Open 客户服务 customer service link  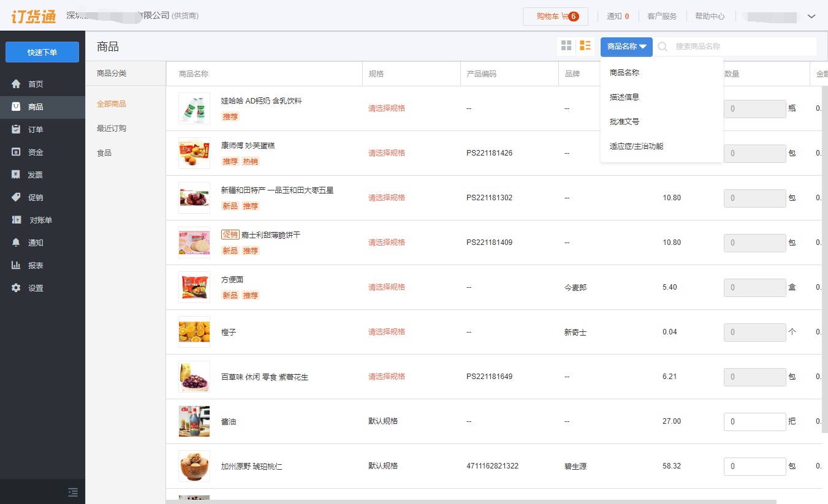point(662,17)
